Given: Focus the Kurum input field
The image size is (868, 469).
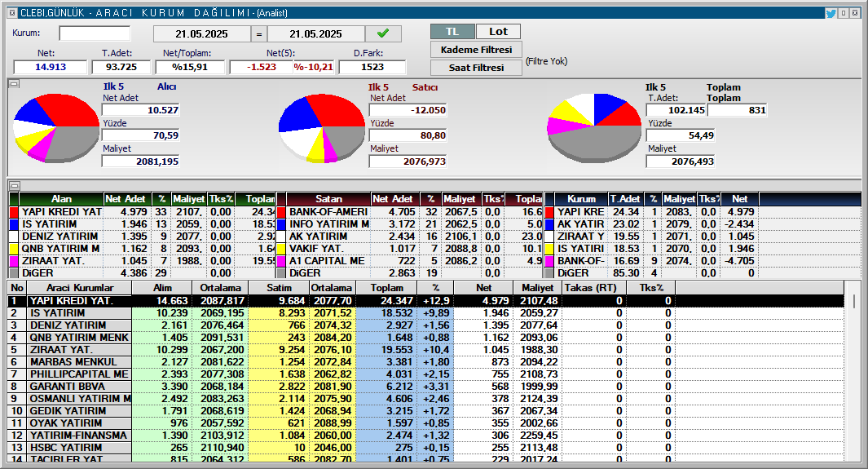Looking at the screenshot, I should tap(95, 33).
